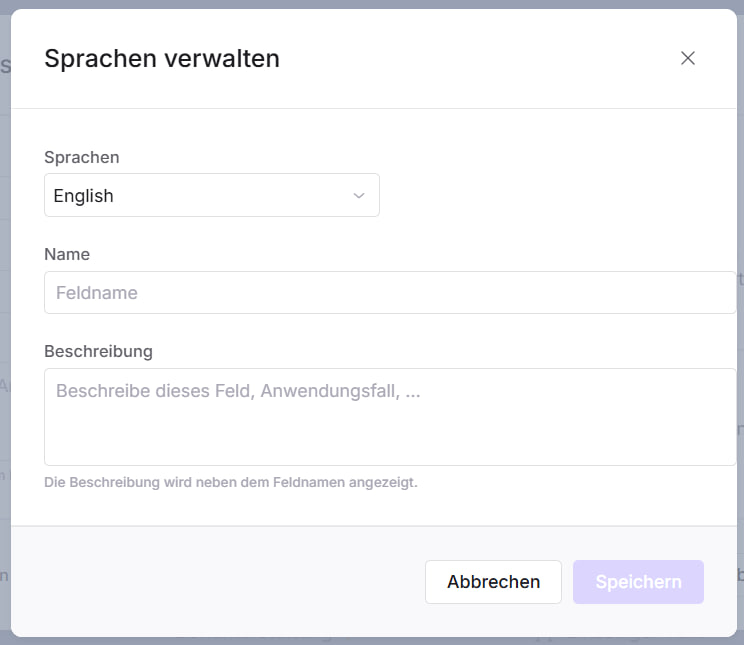Click the Beschreibung field label
This screenshot has height=645, width=744.
[98, 351]
